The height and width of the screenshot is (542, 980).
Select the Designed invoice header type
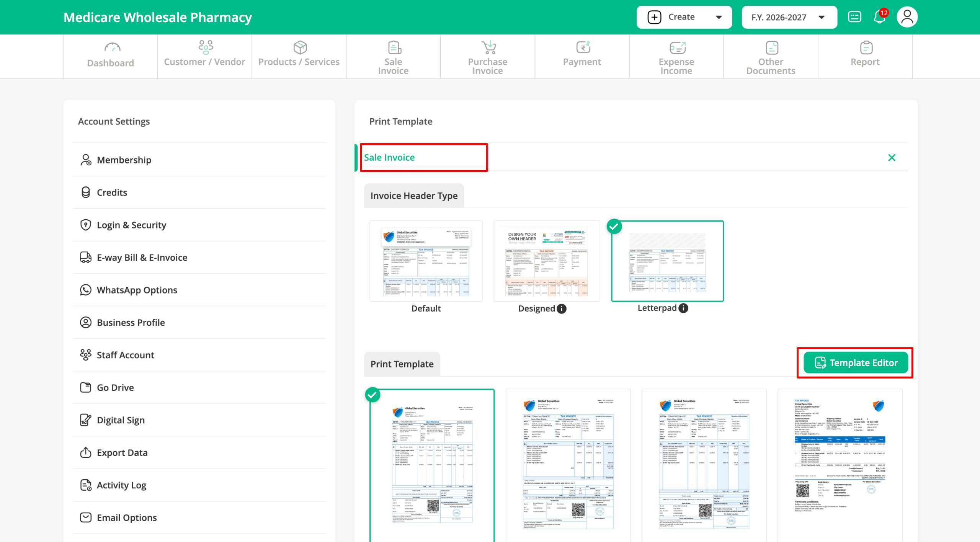(x=547, y=261)
